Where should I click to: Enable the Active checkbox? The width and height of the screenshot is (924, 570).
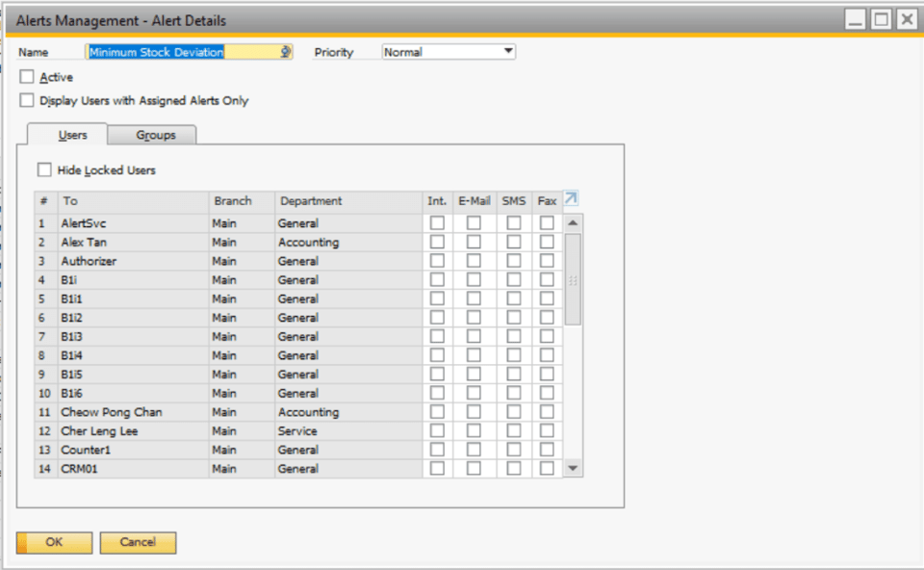pos(27,77)
